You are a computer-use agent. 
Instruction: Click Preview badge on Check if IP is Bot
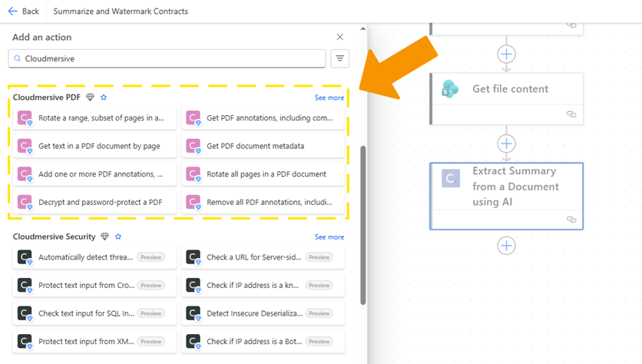pyautogui.click(x=319, y=342)
